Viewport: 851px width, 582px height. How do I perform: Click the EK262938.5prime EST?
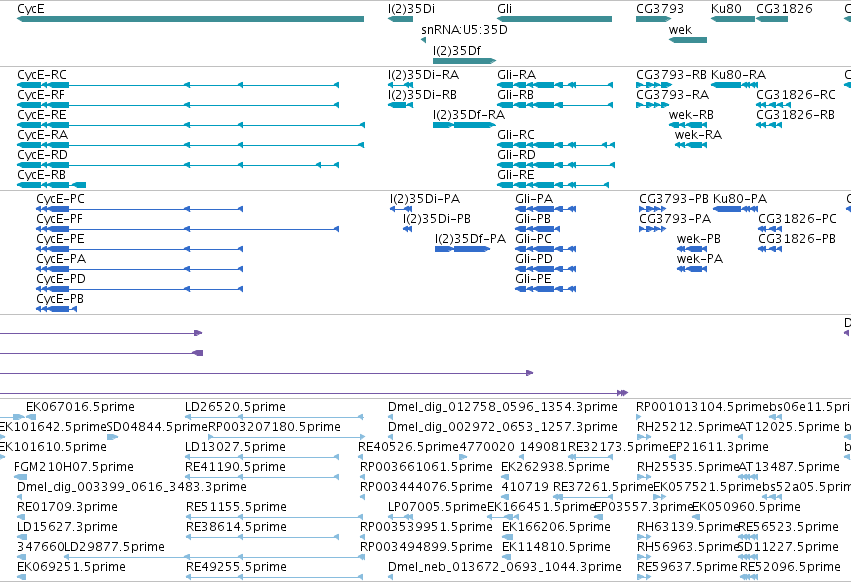504,477
